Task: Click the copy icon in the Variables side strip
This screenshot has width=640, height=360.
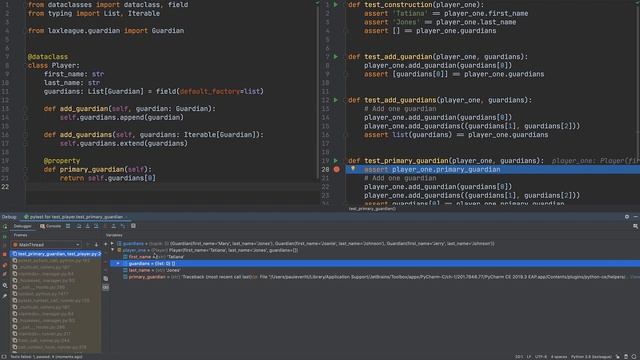Action: pyautogui.click(x=106, y=278)
